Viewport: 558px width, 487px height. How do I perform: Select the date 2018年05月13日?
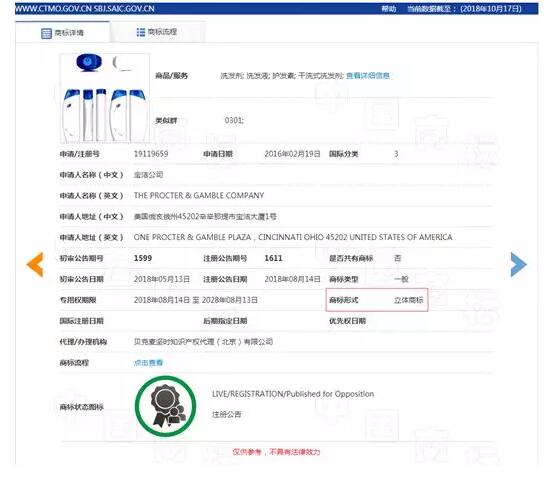click(x=162, y=279)
